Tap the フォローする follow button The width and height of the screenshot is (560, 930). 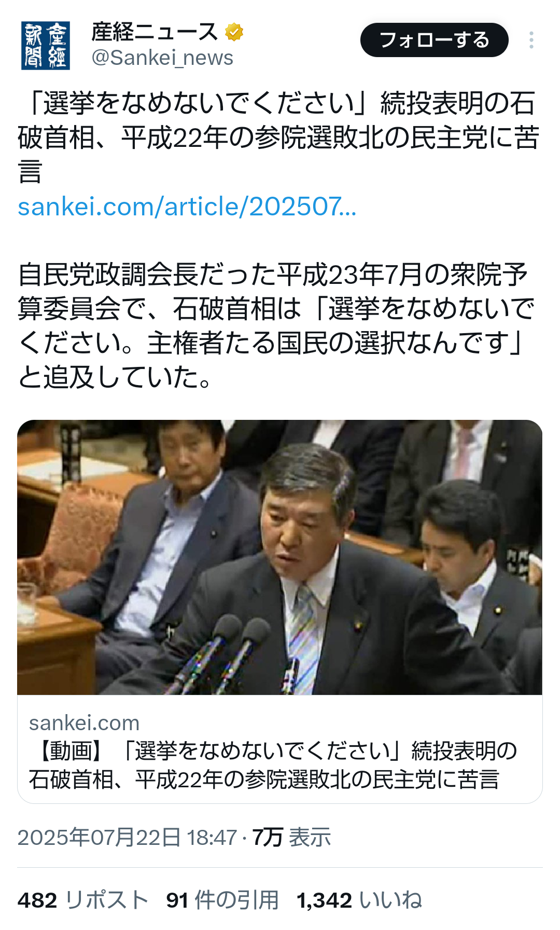(434, 40)
